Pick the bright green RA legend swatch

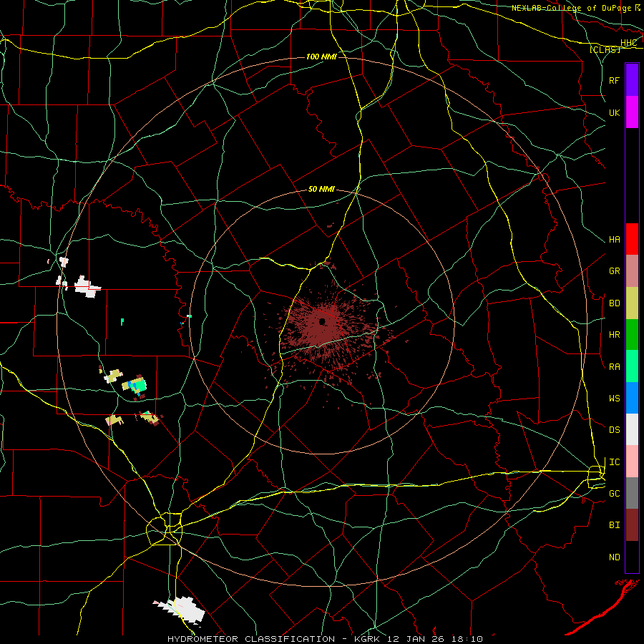tap(632, 366)
